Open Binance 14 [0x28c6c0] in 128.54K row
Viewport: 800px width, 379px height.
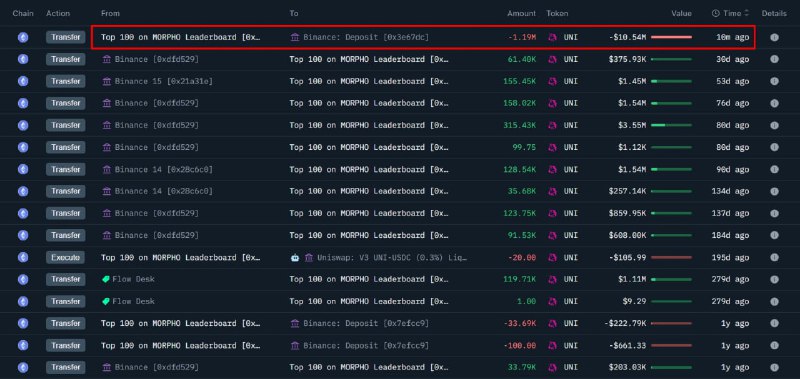click(x=164, y=169)
